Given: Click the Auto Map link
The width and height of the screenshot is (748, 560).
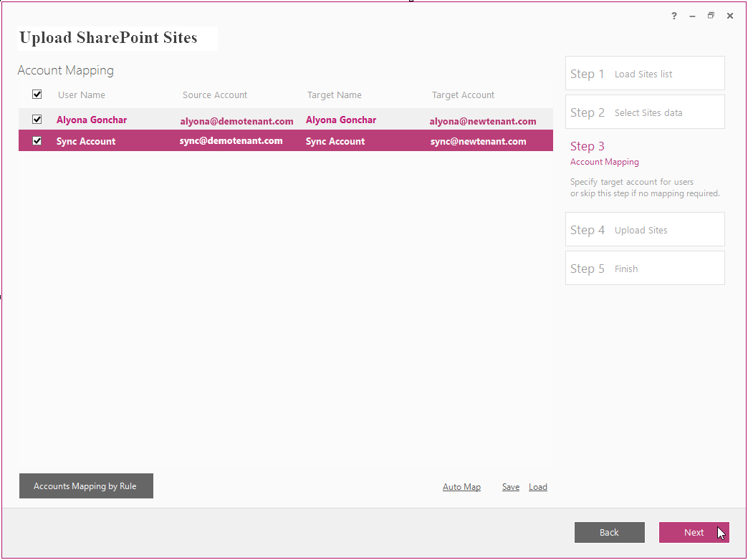Looking at the screenshot, I should tap(461, 487).
